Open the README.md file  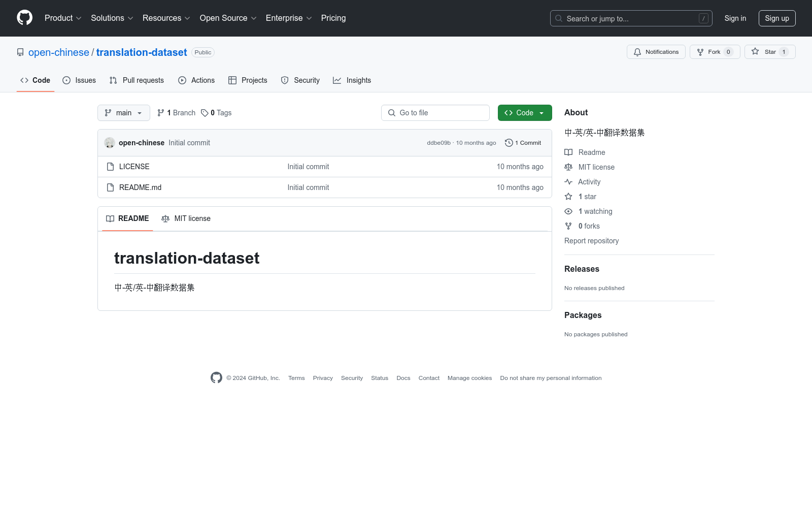click(141, 187)
